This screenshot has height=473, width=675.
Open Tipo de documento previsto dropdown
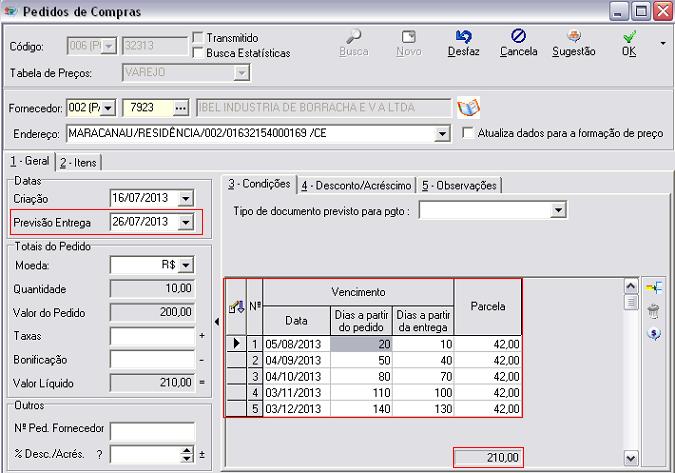coord(559,211)
